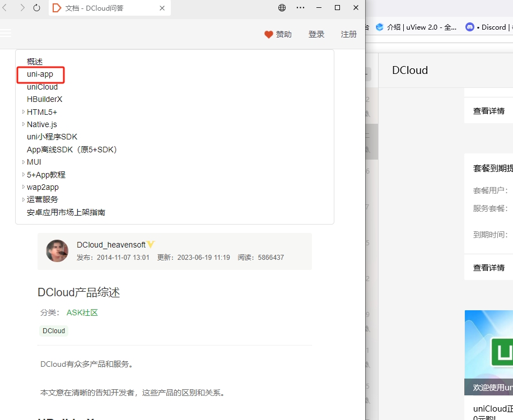Open uni小程序SDK doc entry
The height and width of the screenshot is (420, 513).
[52, 137]
